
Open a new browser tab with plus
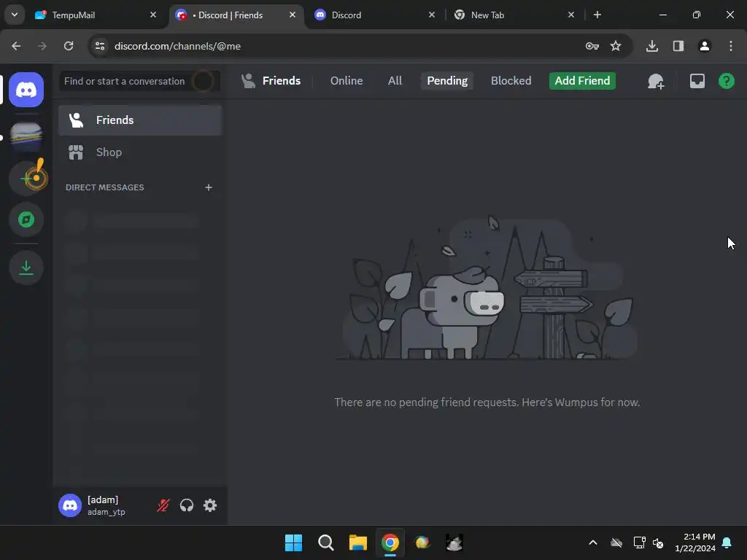[x=597, y=15]
